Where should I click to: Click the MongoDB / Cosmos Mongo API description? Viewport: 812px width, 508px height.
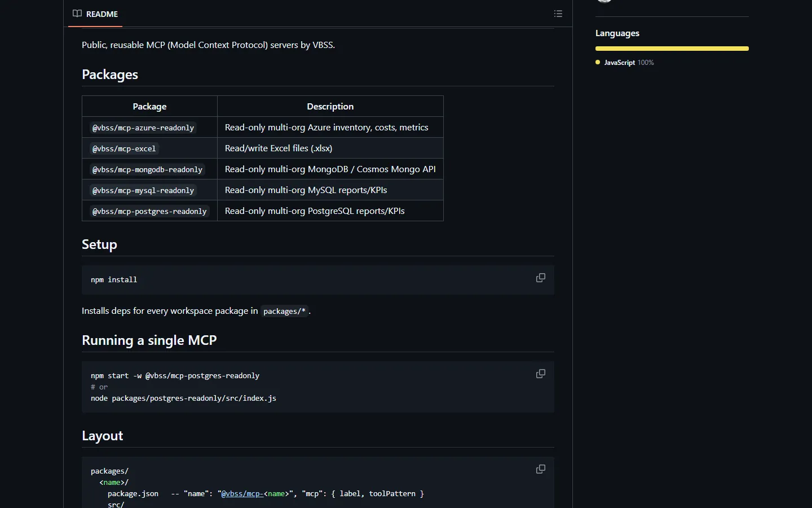[x=330, y=169]
